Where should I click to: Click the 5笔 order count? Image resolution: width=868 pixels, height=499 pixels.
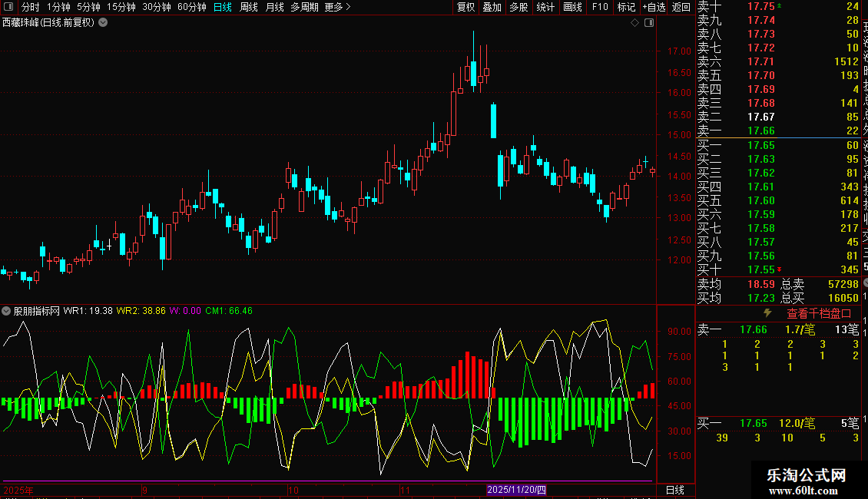pyautogui.click(x=850, y=423)
